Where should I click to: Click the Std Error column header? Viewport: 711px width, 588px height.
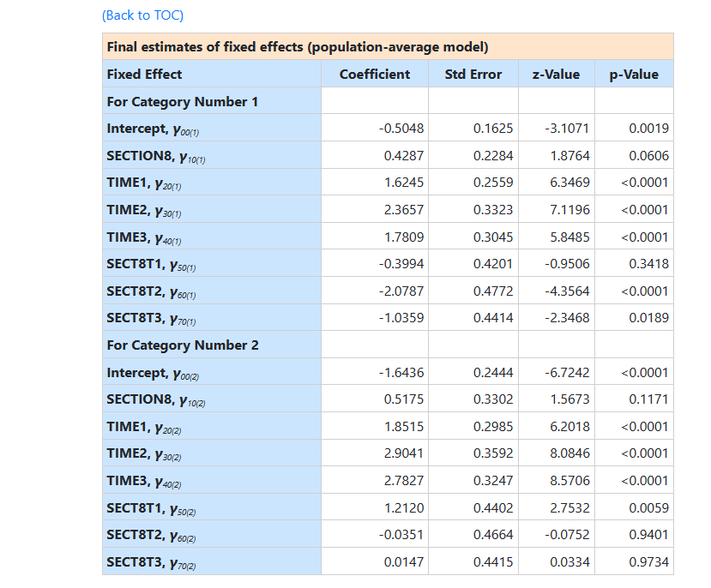point(473,75)
